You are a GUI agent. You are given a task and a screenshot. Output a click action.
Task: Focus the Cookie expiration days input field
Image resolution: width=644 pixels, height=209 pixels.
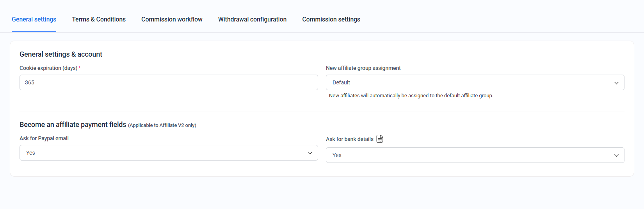tap(169, 82)
